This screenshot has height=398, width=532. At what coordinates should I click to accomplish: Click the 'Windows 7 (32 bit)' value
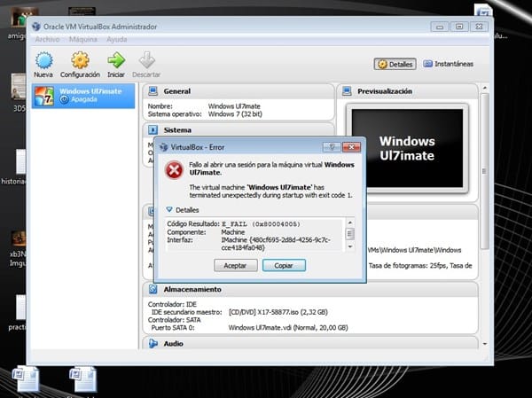pyautogui.click(x=235, y=114)
